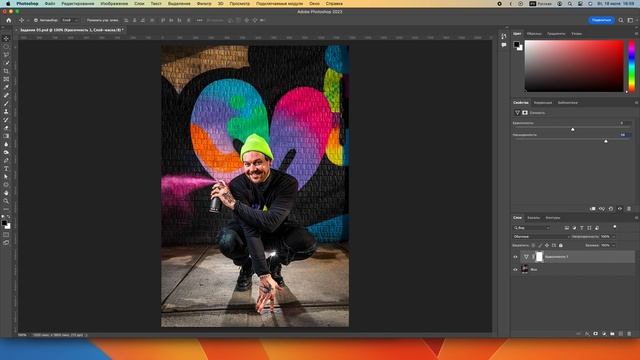Screen dimensions: 640x360
Task: Open the collapsed Comments panel icon
Action: pos(504,45)
